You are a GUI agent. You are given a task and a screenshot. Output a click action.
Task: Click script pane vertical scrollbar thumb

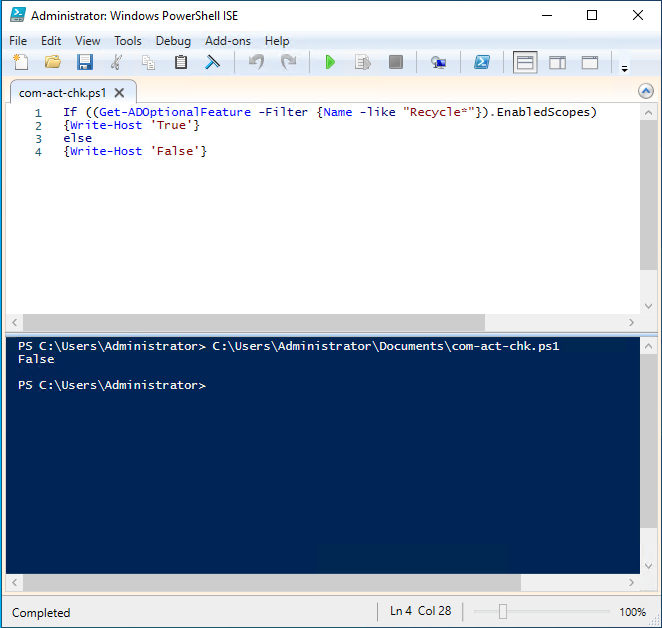tap(648, 194)
